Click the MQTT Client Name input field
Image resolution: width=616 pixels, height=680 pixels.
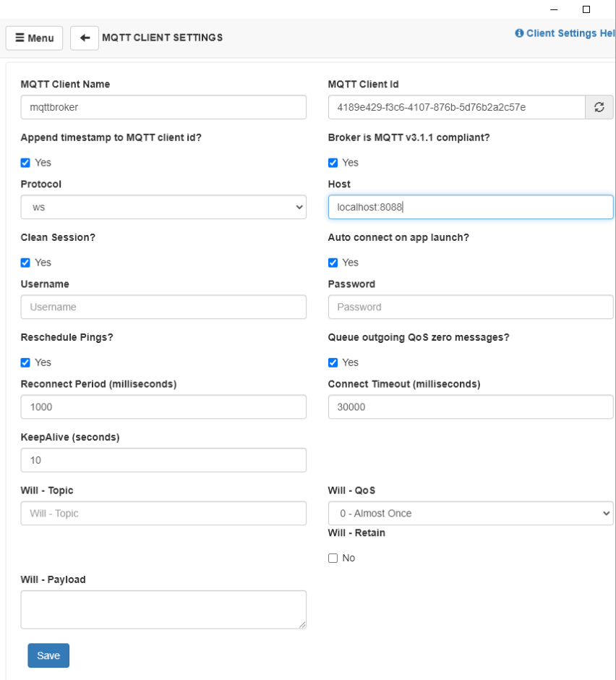point(163,107)
